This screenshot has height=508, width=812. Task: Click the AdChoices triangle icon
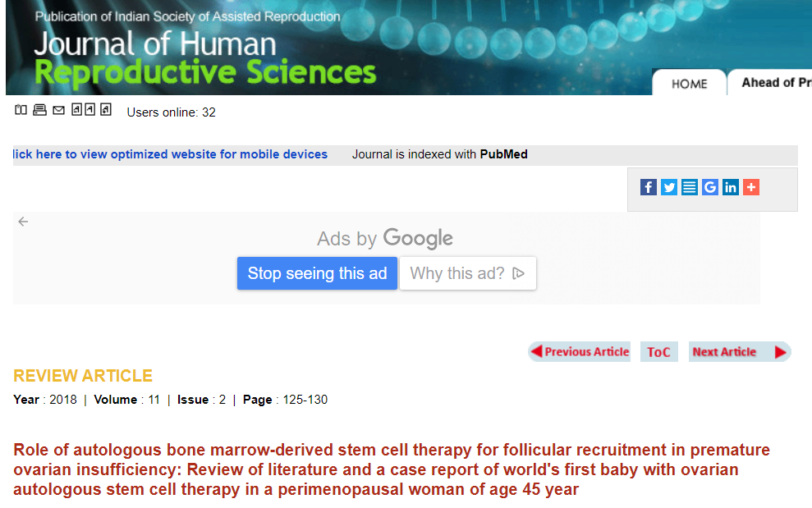pos(518,273)
